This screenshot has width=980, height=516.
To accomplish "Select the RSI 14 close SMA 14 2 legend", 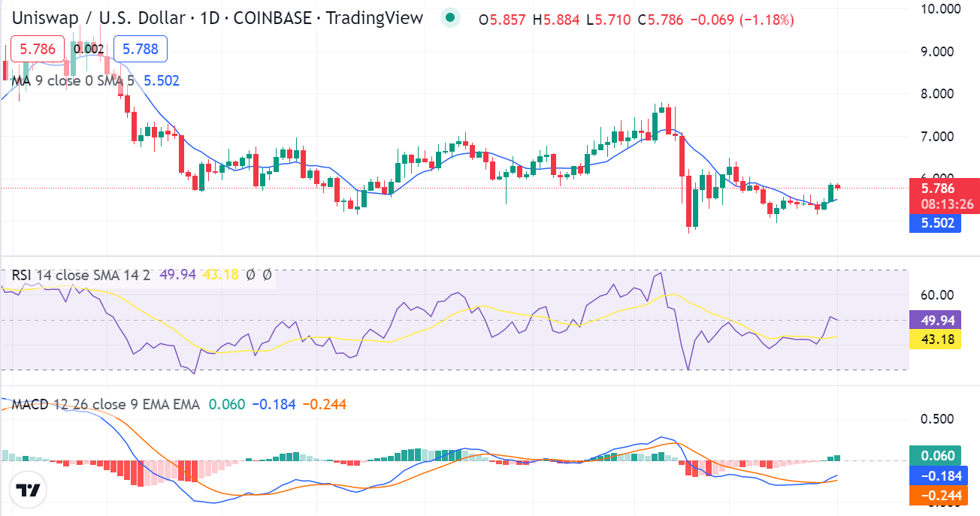I will [81, 275].
